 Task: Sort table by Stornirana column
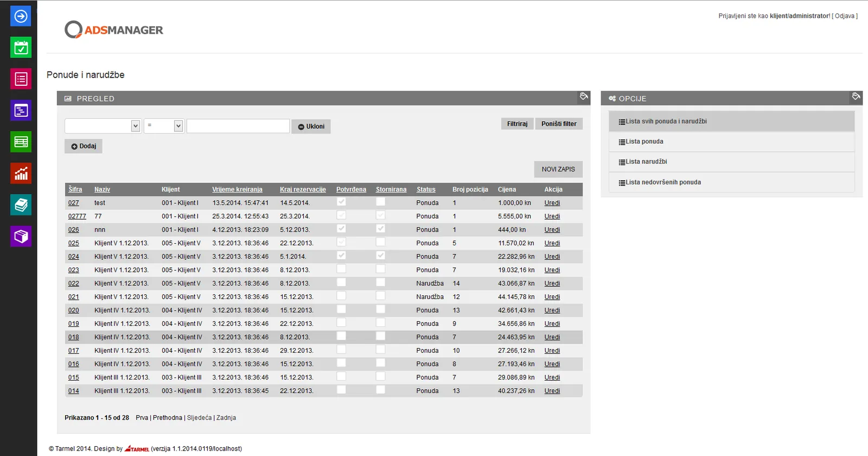click(391, 189)
